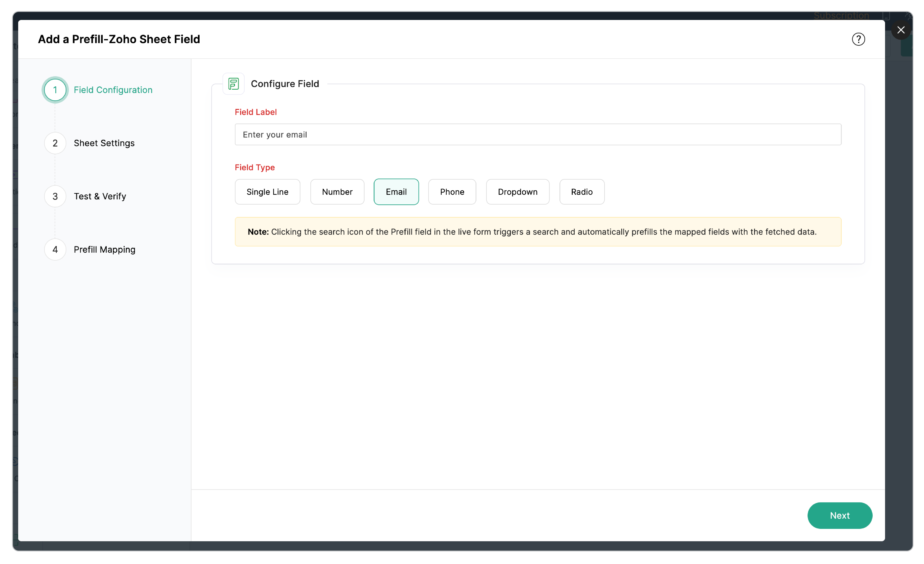The width and height of the screenshot is (924, 564).
Task: Go to Field Configuration step label
Action: click(x=113, y=90)
